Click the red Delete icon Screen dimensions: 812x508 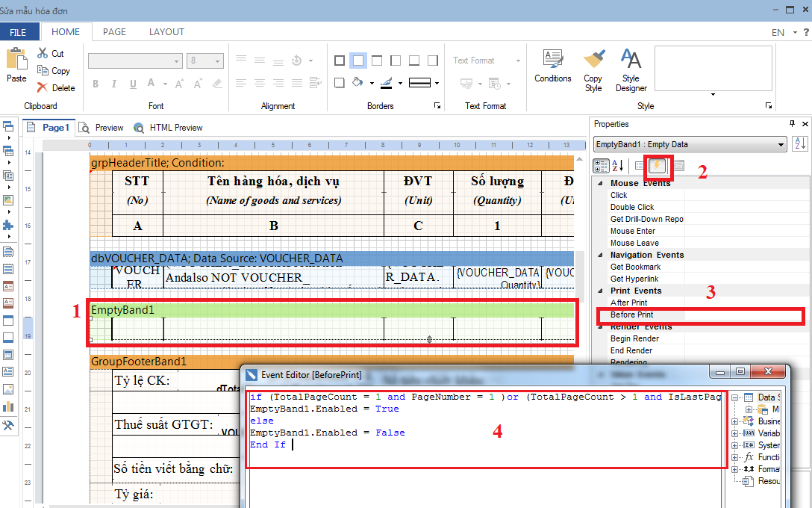(43, 87)
